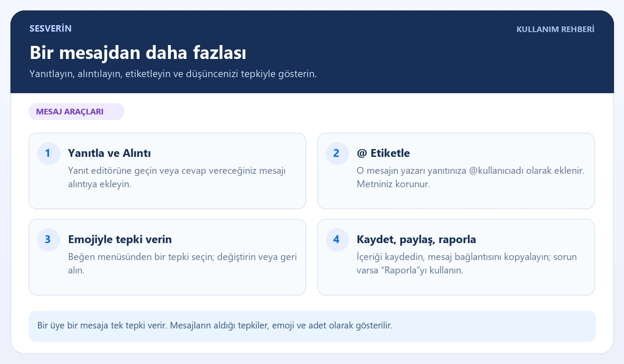Click the number 1 circle badge
Viewport: 624px width, 364px height.
pos(48,153)
